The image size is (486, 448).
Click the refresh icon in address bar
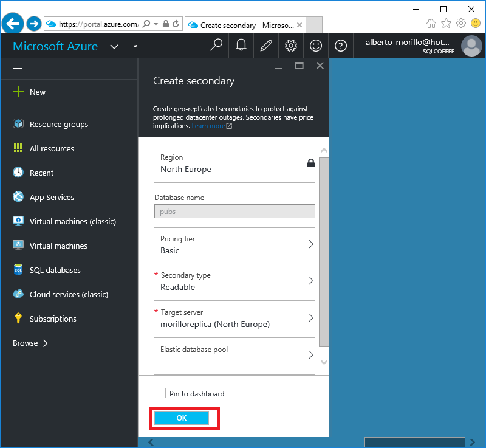pos(176,24)
